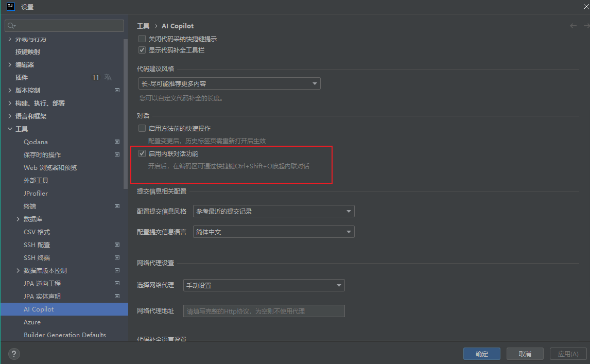This screenshot has height=364, width=590.
Task: Select AI Copilot settings item
Action: [x=64, y=309]
